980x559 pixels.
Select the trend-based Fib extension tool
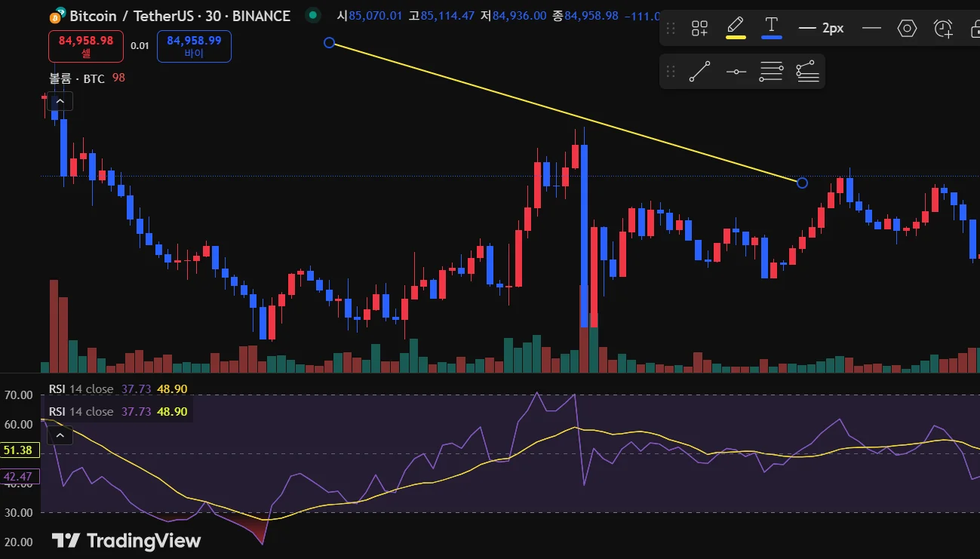[807, 72]
